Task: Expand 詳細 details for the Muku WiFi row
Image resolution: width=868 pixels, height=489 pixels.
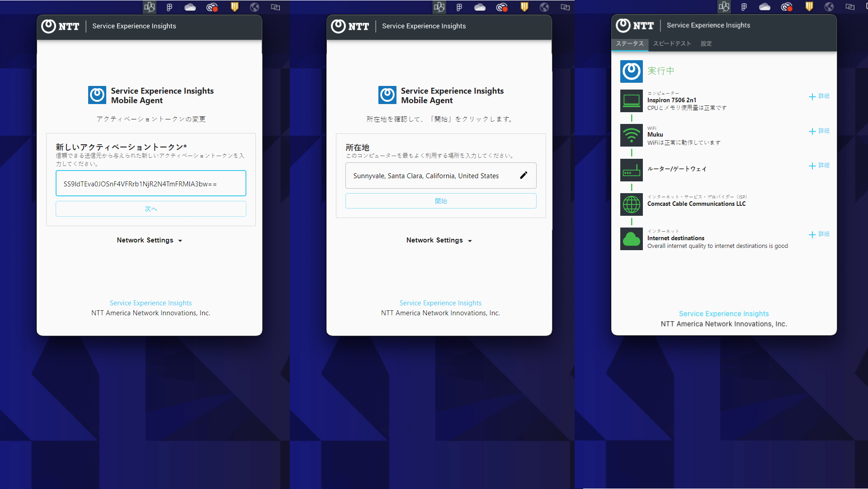Action: tap(819, 131)
